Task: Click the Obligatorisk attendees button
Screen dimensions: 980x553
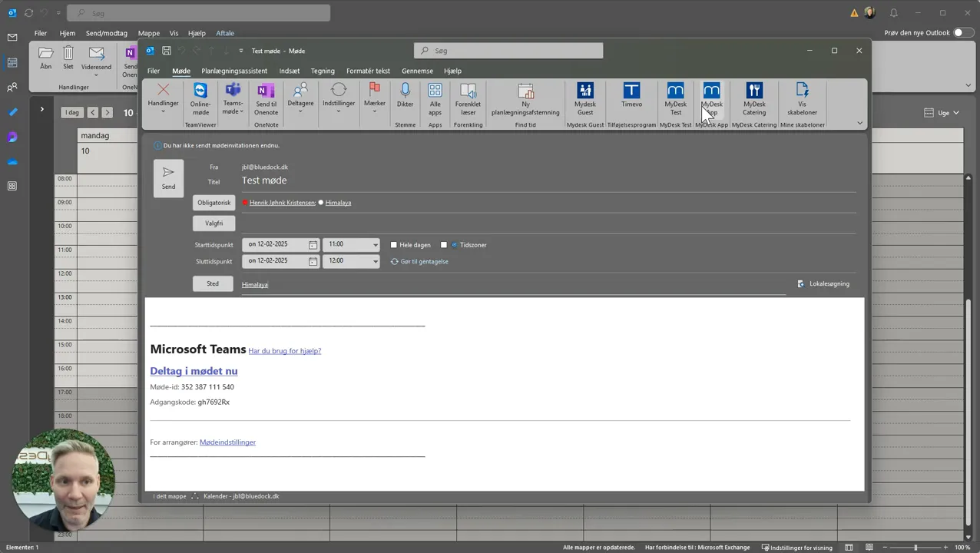Action: tap(214, 203)
